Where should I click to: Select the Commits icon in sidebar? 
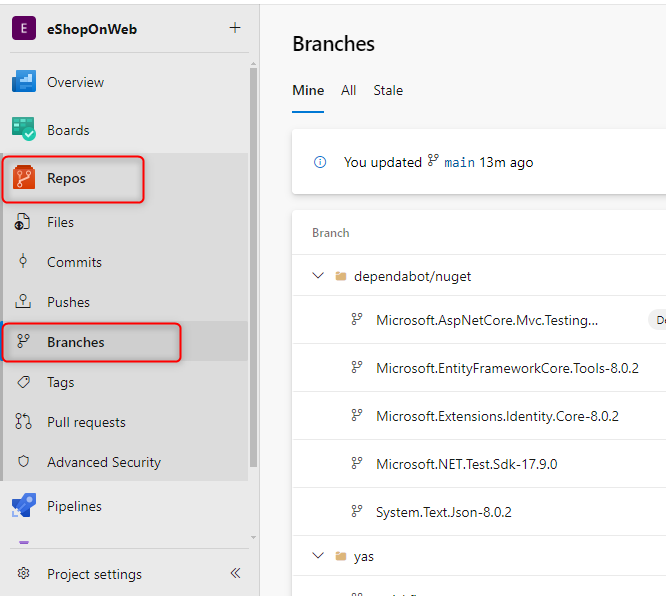(x=23, y=262)
